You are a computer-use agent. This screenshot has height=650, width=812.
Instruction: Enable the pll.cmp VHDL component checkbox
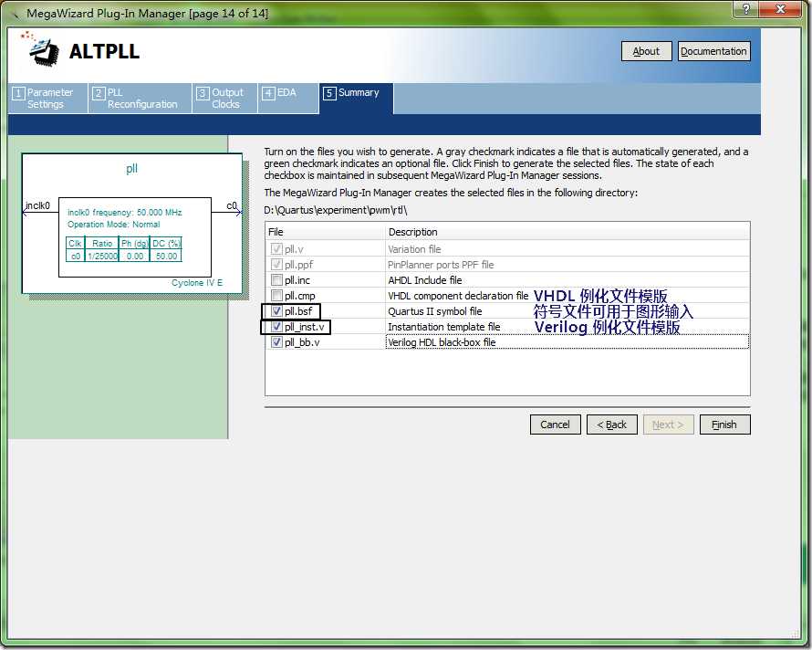coord(276,296)
